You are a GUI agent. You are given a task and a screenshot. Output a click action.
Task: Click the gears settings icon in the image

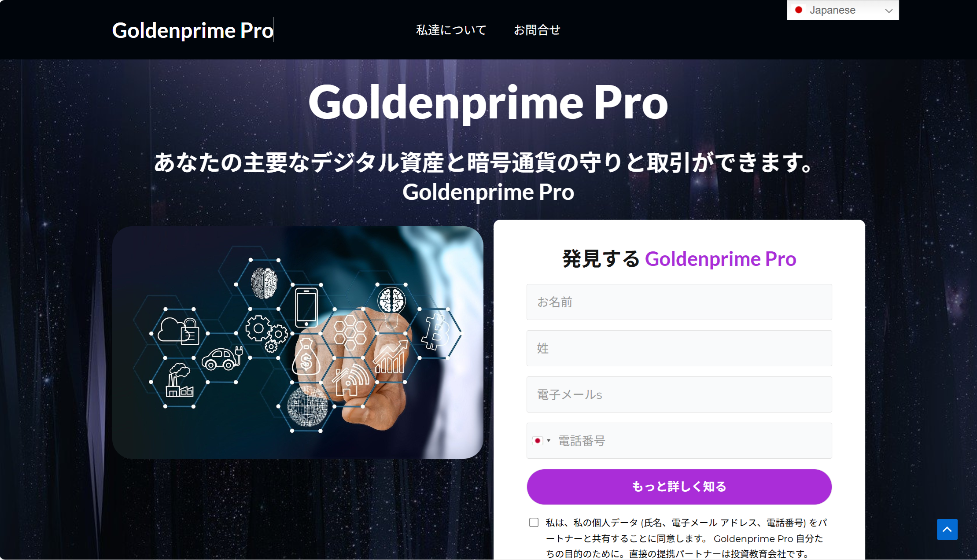[266, 334]
